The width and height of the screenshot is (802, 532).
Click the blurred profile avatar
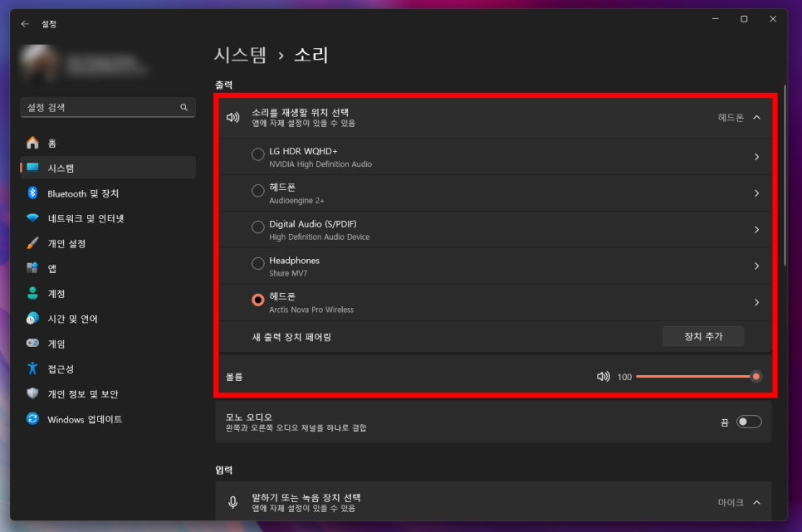click(x=38, y=64)
